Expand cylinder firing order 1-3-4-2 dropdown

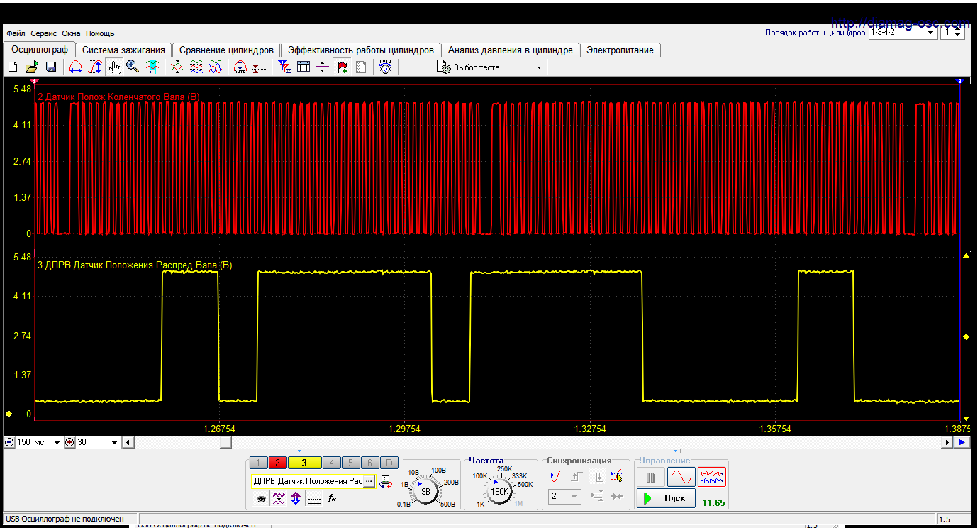click(902, 32)
